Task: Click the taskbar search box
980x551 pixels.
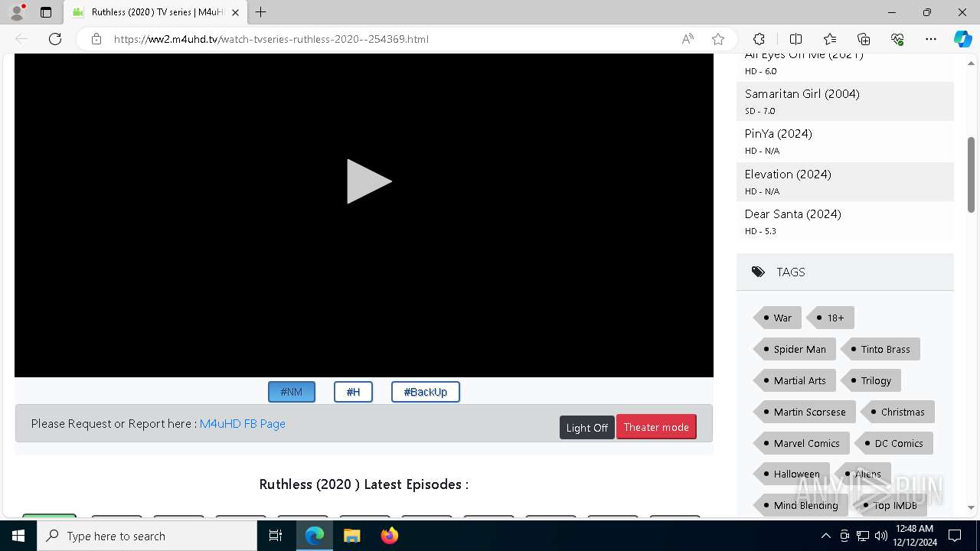Action: click(x=147, y=536)
